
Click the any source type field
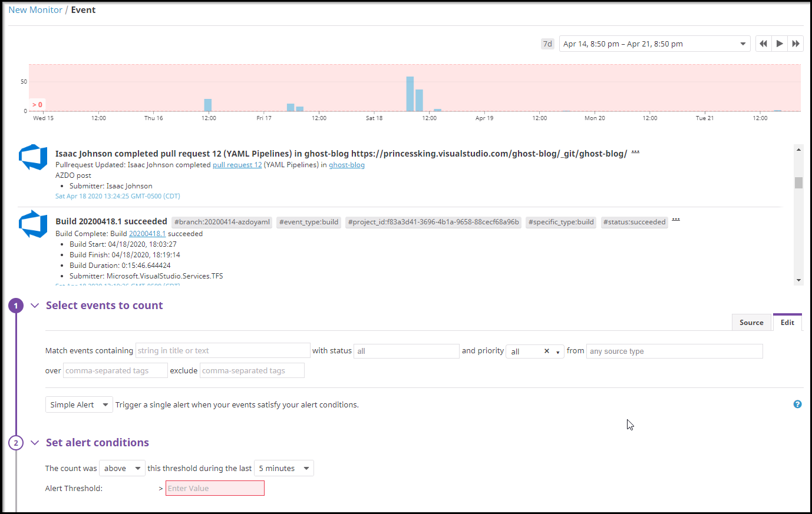pos(675,351)
